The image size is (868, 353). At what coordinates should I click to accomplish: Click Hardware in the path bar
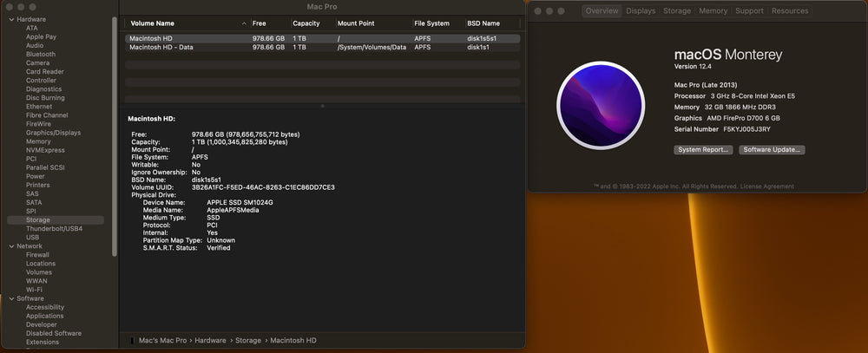tap(210, 341)
